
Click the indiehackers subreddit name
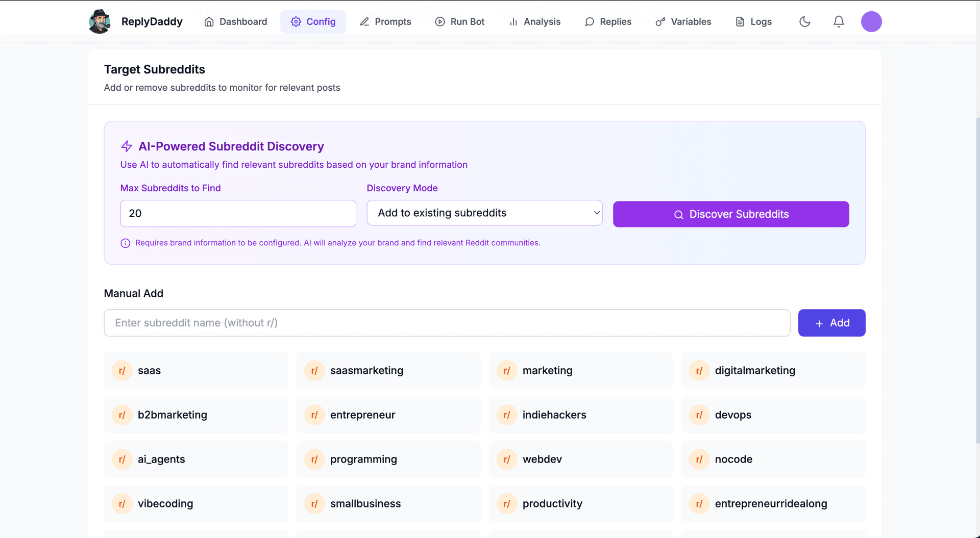point(554,415)
